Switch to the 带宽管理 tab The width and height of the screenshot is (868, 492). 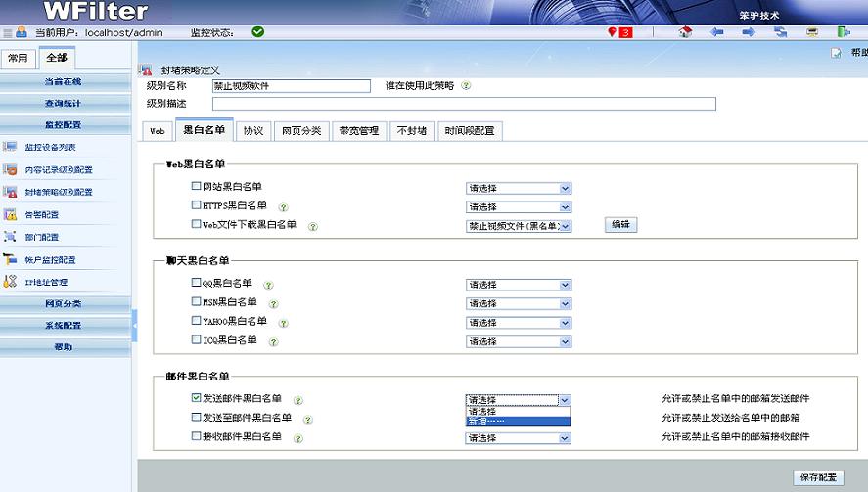pos(358,131)
